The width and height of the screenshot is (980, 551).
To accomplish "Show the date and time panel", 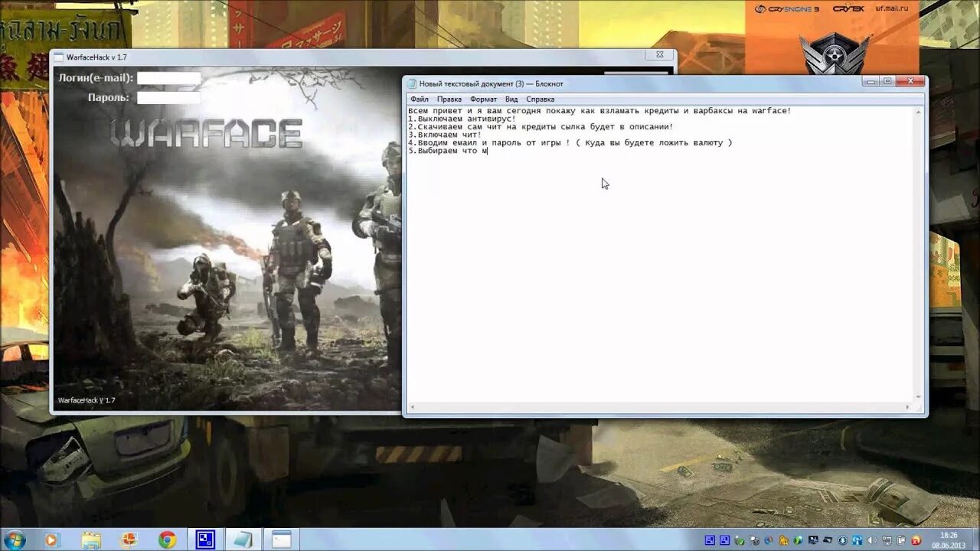I will (x=949, y=540).
